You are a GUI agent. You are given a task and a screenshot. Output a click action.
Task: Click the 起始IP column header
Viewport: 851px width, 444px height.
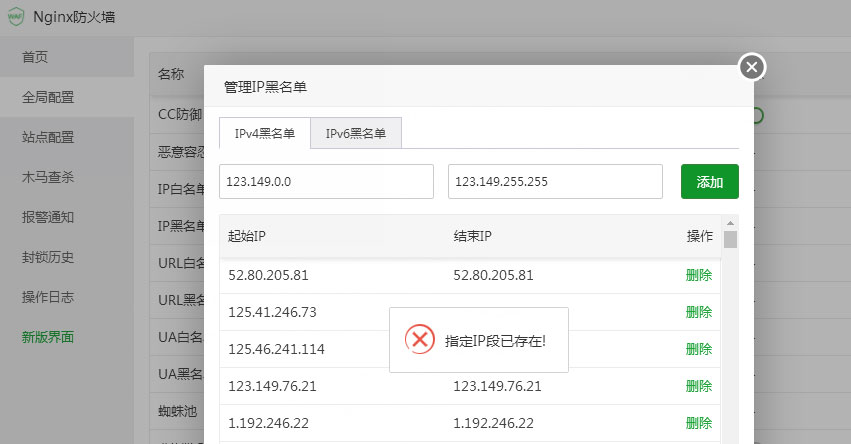click(247, 236)
